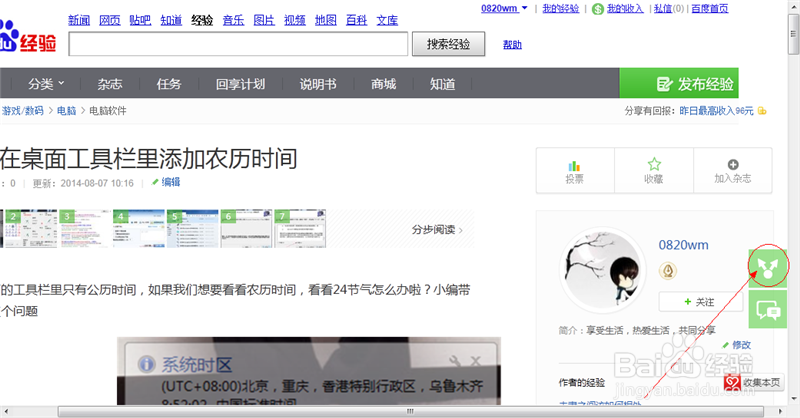Open the 新闻 top link

[79, 20]
